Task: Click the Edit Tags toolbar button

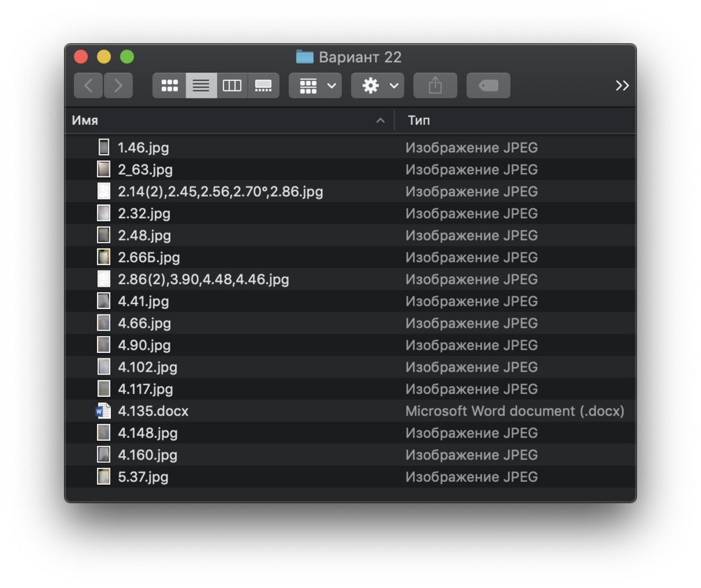Action: (488, 85)
